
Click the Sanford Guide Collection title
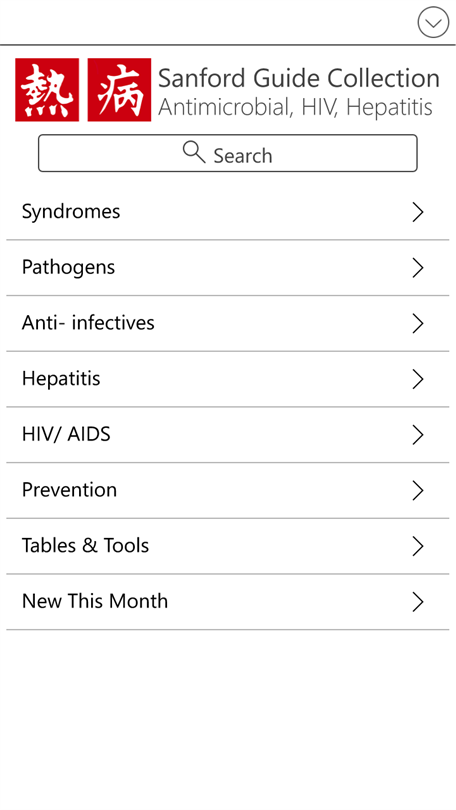click(x=298, y=79)
